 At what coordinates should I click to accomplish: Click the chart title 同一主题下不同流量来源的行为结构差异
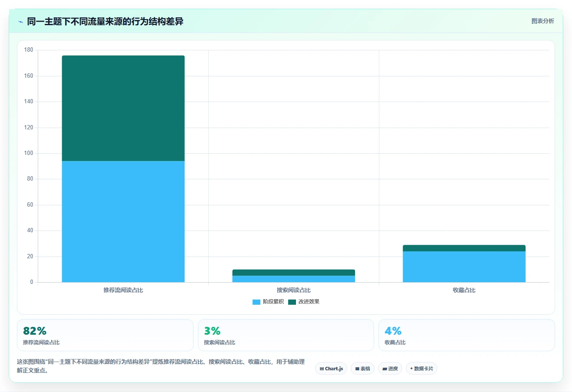pyautogui.click(x=105, y=21)
